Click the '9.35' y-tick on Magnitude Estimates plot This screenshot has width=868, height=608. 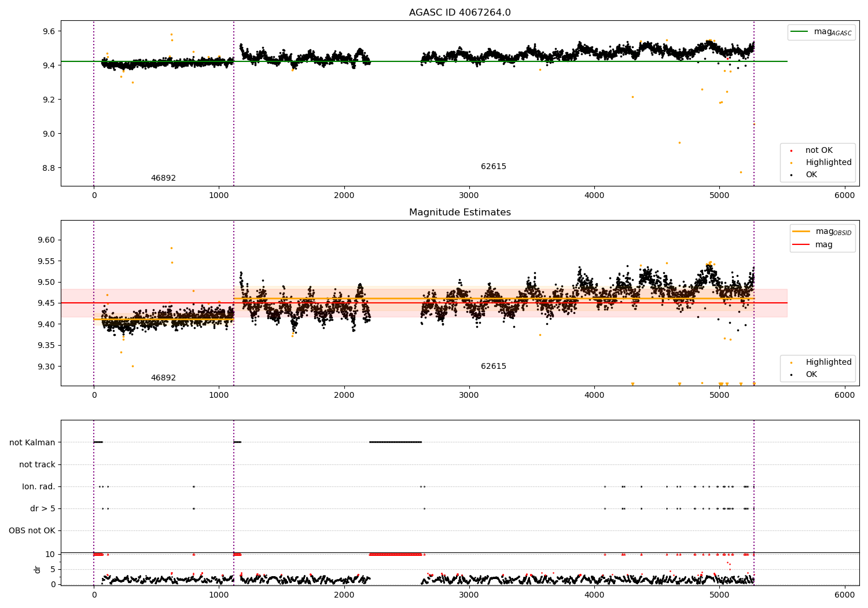(x=46, y=346)
